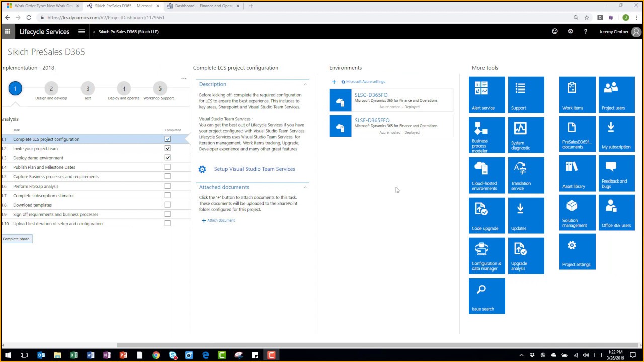The image size is (644, 362).
Task: Open the settings gear in header
Action: pos(570,31)
